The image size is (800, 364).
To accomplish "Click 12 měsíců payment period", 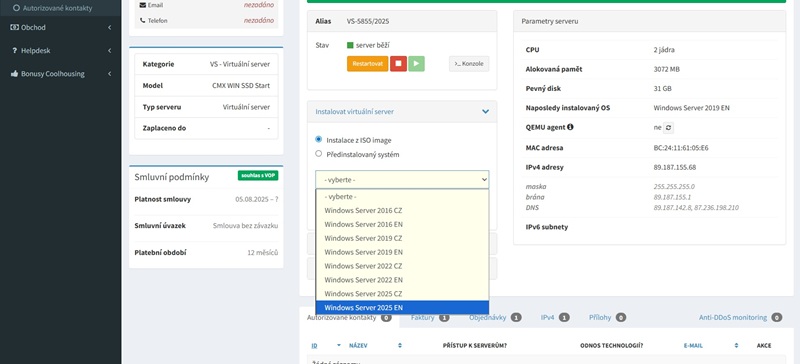I will pos(263,253).
